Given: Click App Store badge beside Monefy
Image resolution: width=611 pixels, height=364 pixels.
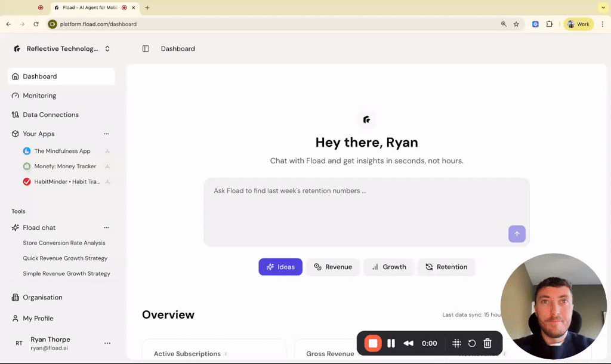Looking at the screenshot, I should click(107, 166).
